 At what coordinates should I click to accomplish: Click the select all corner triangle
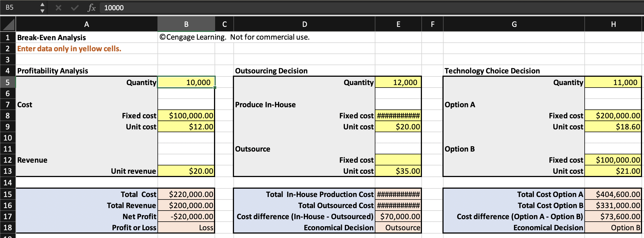[x=8, y=24]
